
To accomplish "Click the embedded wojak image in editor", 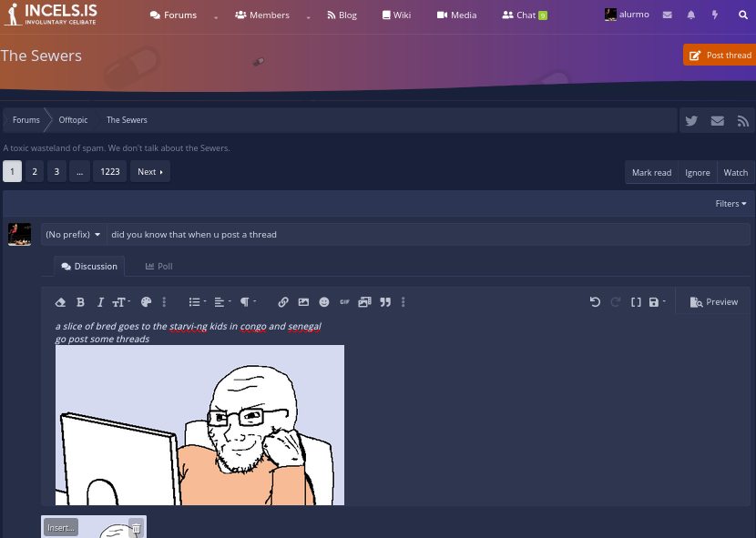I will tap(199, 425).
